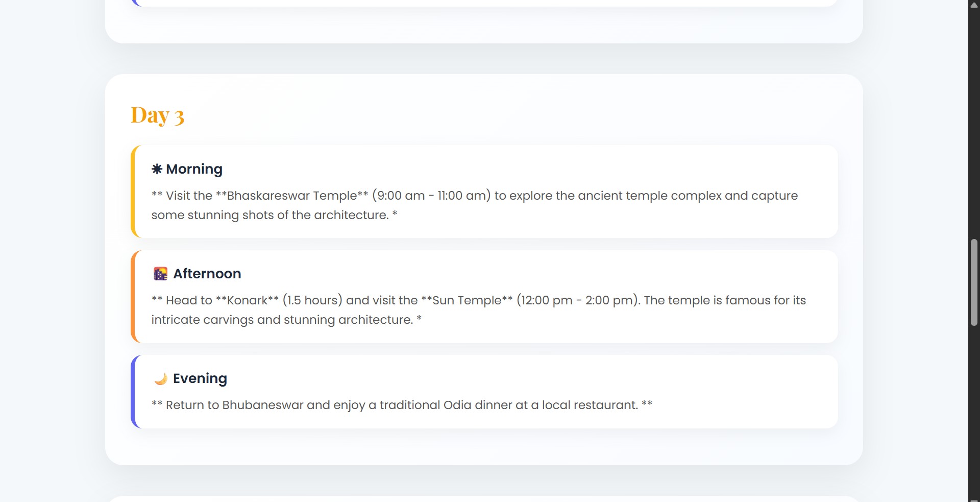Click the purple accent bar on Evening card
This screenshot has width=980, height=502.
point(133,392)
